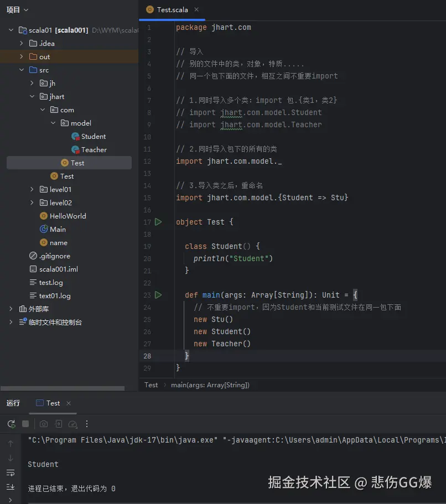The width and height of the screenshot is (446, 504).
Task: Click the main(args: Array[String]) breadcrumb
Action: [x=210, y=385]
